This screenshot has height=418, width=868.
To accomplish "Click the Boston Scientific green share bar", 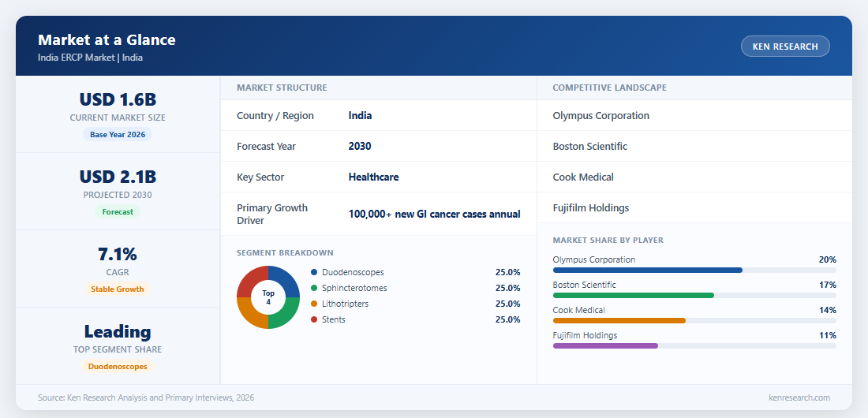I will (634, 296).
